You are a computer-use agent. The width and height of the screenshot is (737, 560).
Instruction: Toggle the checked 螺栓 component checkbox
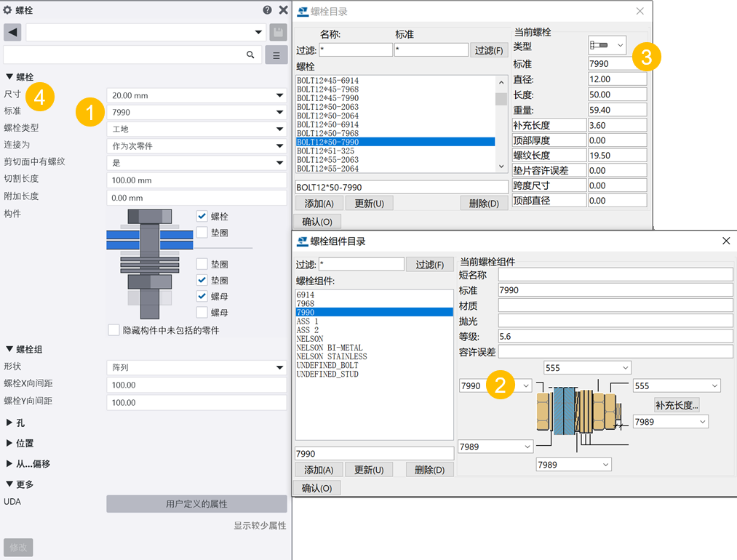tap(202, 216)
